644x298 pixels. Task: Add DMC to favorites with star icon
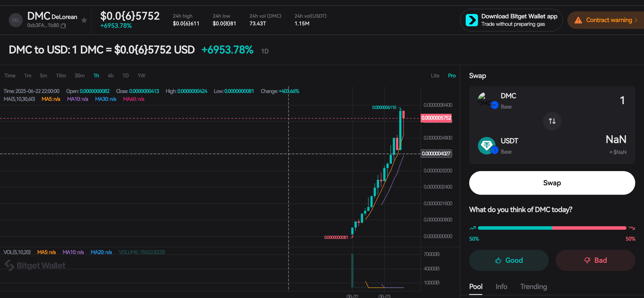point(84,20)
